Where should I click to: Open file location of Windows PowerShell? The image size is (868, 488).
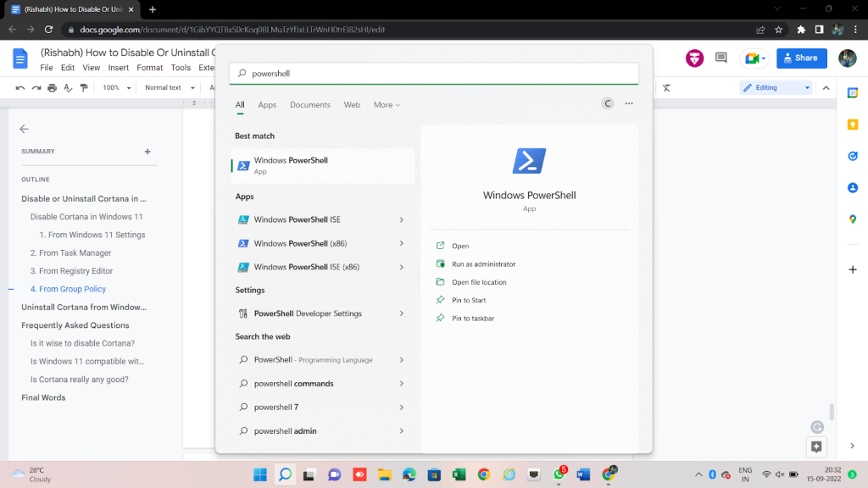(x=479, y=282)
